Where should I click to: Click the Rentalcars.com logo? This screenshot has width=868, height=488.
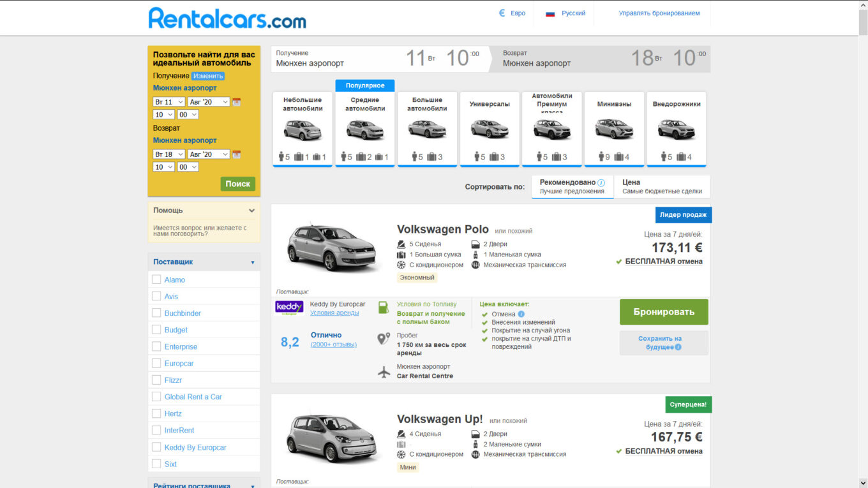tap(227, 18)
